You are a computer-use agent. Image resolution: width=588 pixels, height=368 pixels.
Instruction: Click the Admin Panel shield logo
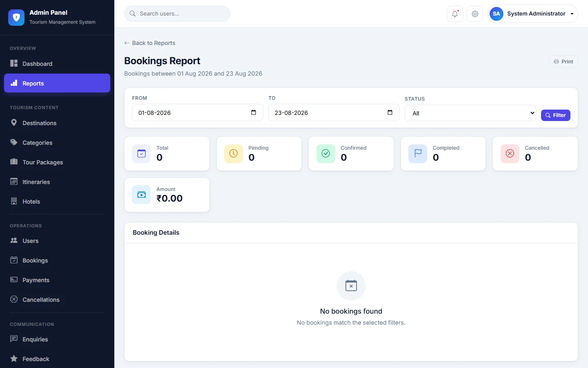tap(16, 18)
